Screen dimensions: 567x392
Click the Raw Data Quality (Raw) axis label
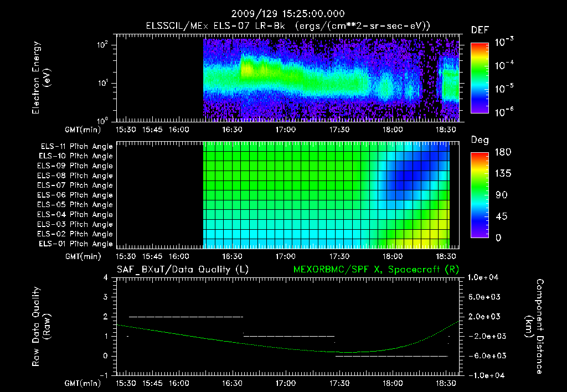pos(41,327)
